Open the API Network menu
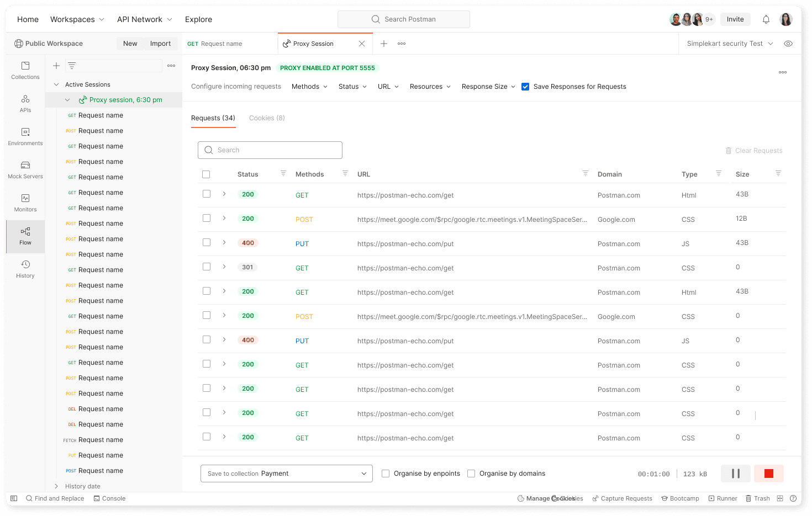Viewport: 812px width, 516px height. pos(145,19)
